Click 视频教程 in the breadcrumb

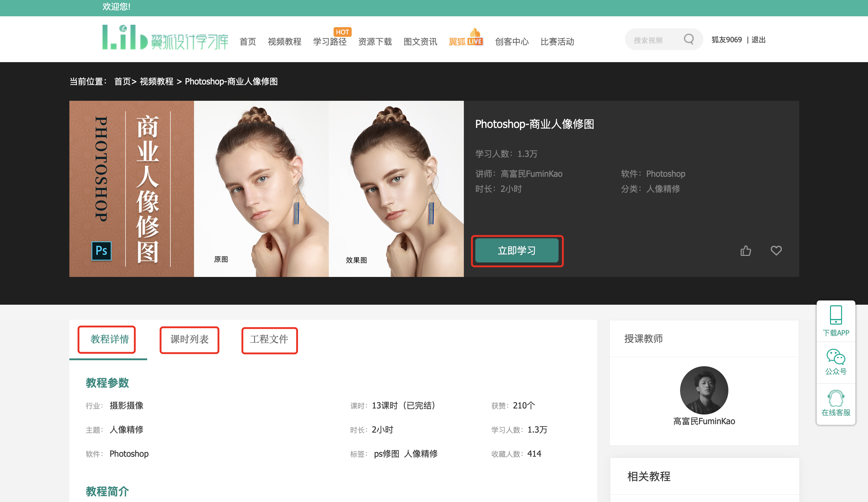156,81
